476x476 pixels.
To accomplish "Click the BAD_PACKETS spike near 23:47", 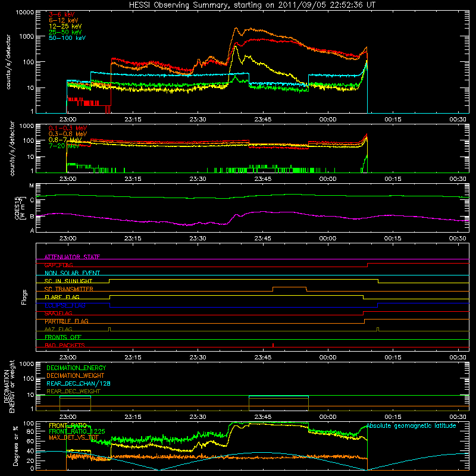I will tap(273, 345).
